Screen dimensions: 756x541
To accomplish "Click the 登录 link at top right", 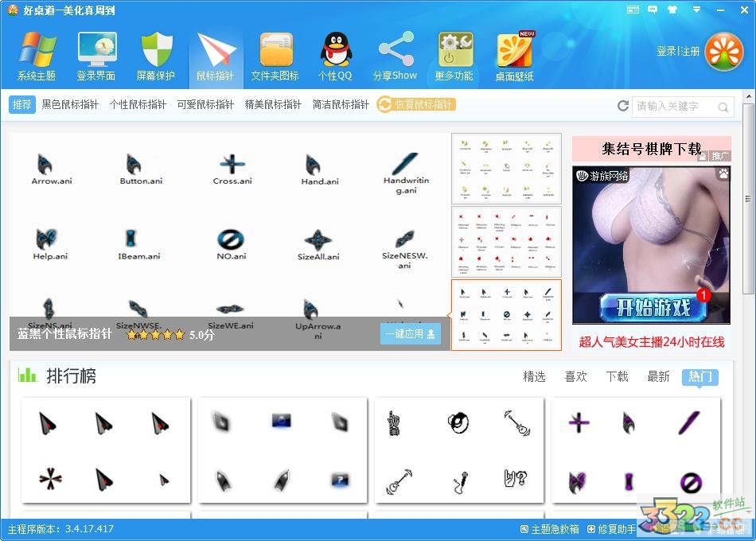I will click(666, 51).
